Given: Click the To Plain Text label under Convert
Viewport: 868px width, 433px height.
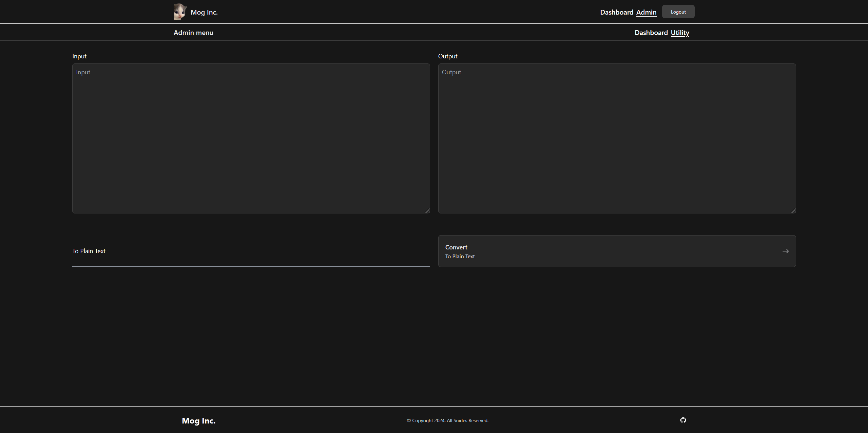Looking at the screenshot, I should tap(460, 256).
